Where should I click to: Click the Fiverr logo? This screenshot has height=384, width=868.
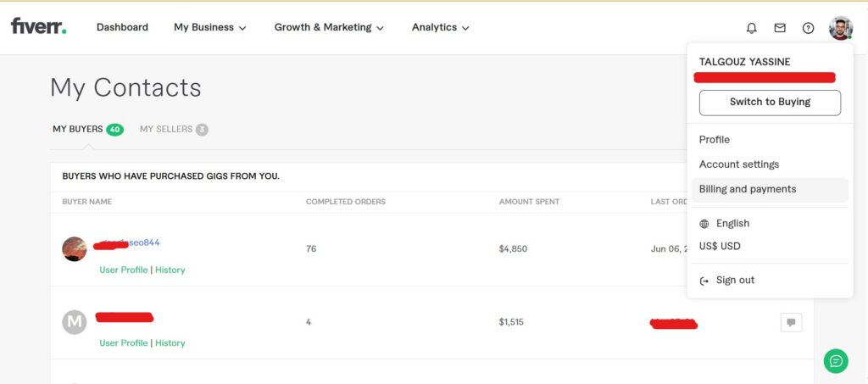(x=39, y=26)
